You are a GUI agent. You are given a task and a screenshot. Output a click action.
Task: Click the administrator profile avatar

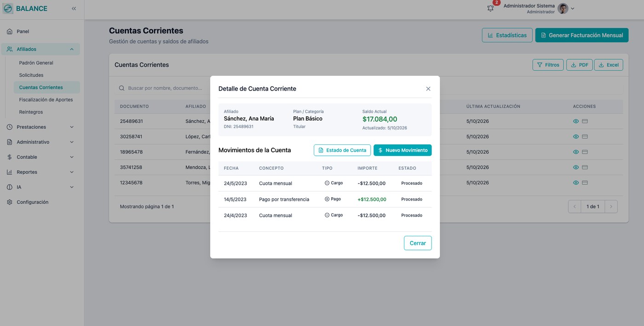pyautogui.click(x=563, y=8)
